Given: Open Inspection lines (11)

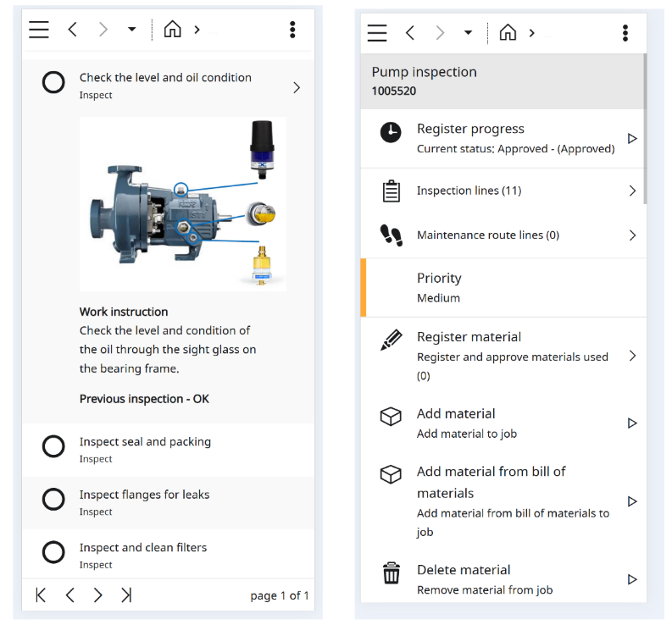Looking at the screenshot, I should point(502,191).
